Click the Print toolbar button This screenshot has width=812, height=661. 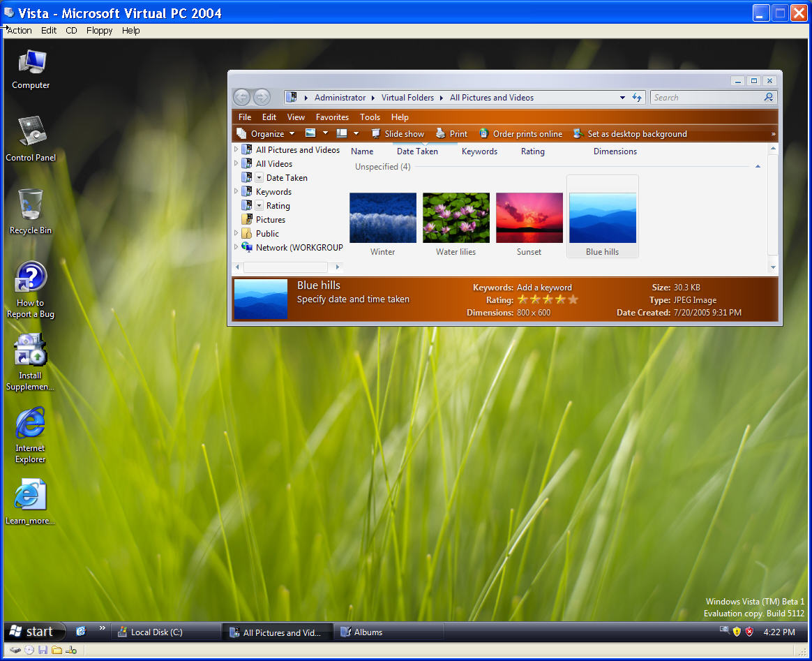pyautogui.click(x=451, y=133)
